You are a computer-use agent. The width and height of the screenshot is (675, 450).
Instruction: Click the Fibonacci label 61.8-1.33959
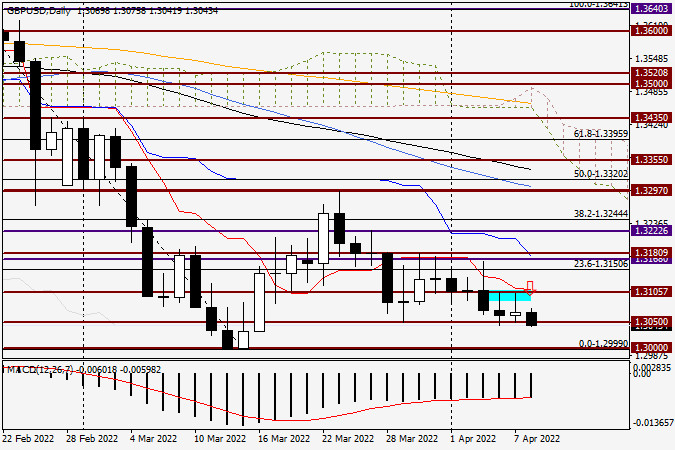(x=601, y=134)
